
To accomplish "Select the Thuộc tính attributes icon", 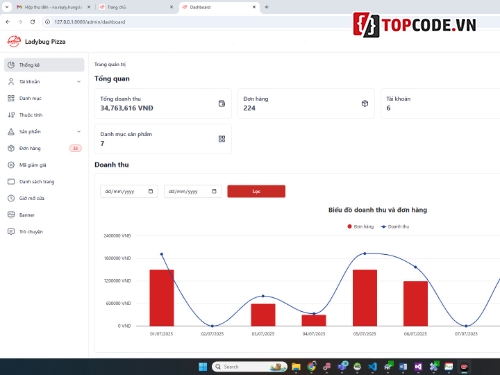I will (11, 115).
